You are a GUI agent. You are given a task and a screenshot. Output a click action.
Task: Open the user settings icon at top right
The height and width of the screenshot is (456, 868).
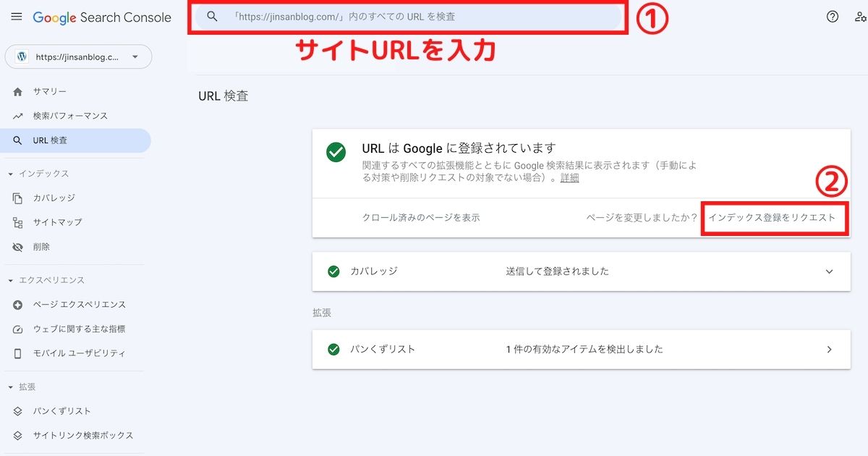click(x=860, y=17)
